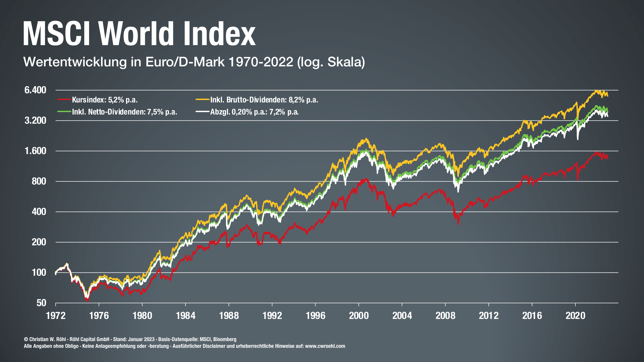
Task: Click x-axis year label '2016'
Action: (x=532, y=316)
